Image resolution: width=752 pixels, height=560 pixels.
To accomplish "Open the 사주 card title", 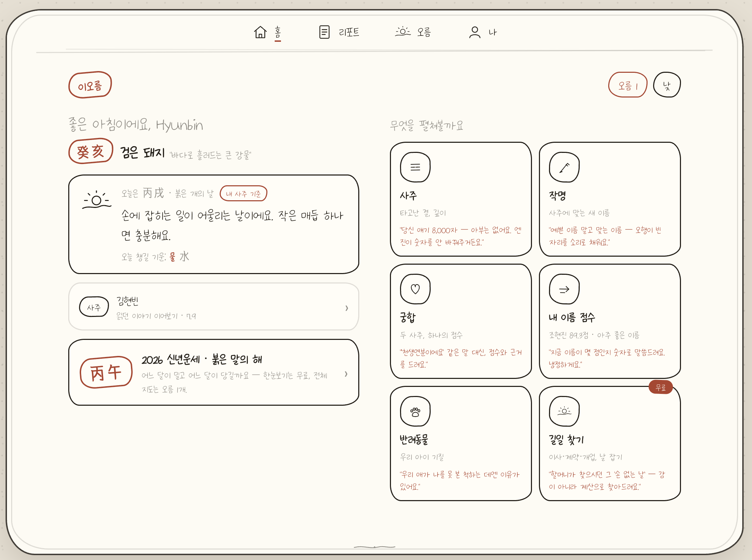I will click(x=408, y=196).
